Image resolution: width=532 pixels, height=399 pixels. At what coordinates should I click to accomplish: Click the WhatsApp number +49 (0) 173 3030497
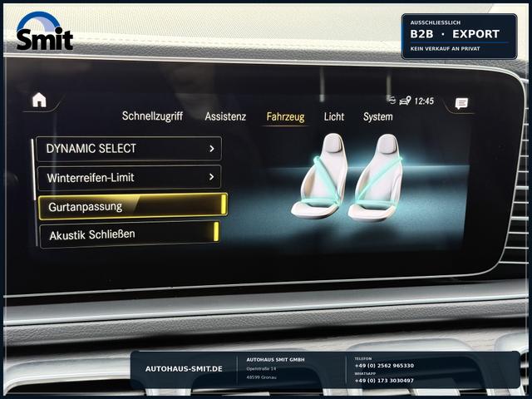click(384, 381)
